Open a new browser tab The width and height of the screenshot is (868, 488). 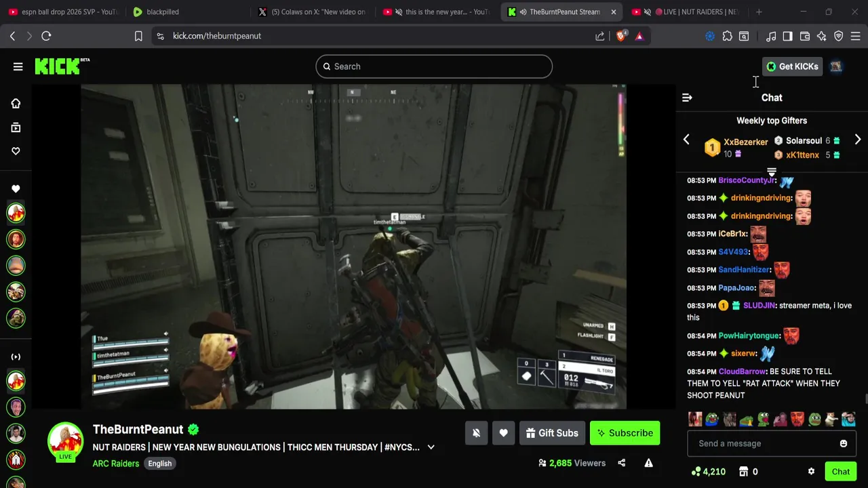[759, 12]
